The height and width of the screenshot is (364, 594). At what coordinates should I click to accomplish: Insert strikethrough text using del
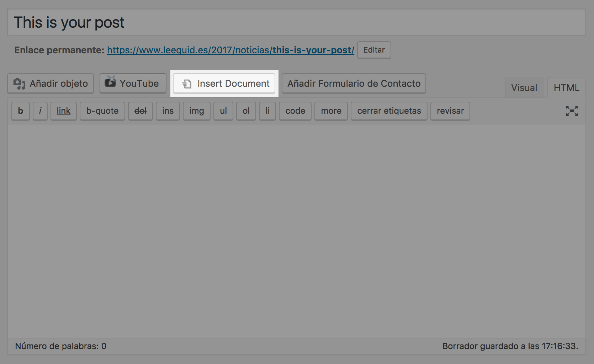click(x=140, y=111)
